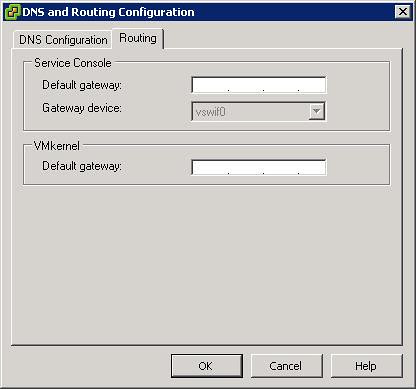416x389 pixels.
Task: Switch to the DNS Configuration tab
Action: click(x=63, y=40)
